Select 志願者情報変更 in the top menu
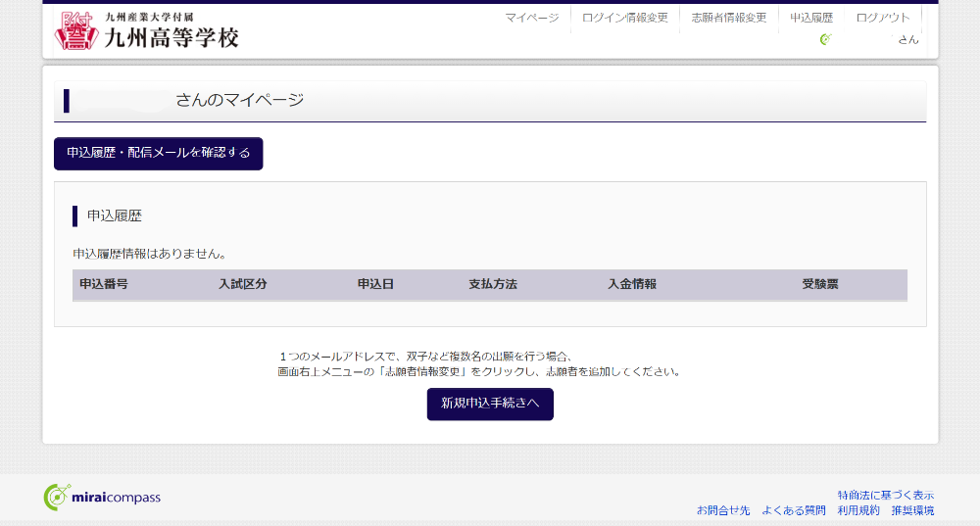The image size is (980, 526). click(728, 18)
